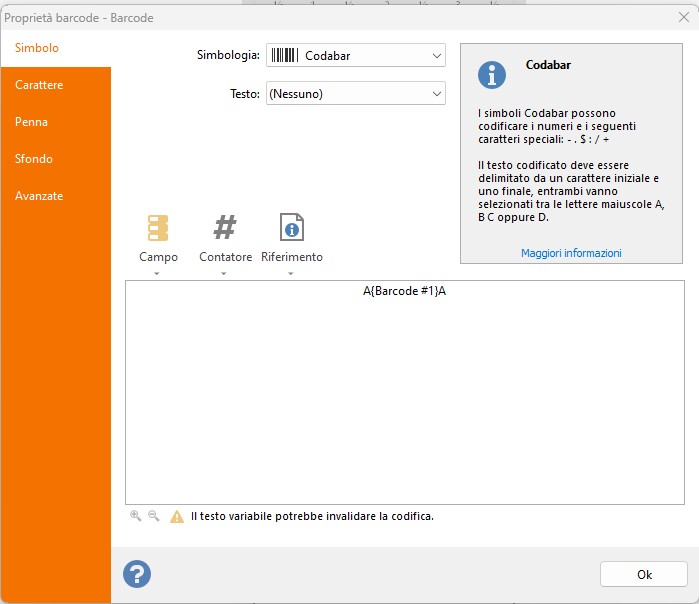Expand the Contatore dropdown arrow
Screen dimensions: 699x604
(x=224, y=274)
